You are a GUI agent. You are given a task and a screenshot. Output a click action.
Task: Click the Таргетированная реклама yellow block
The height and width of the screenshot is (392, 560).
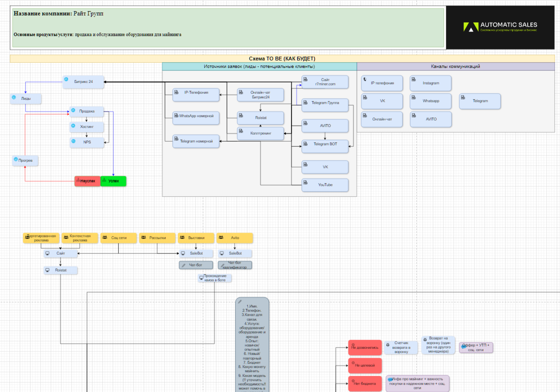pos(41,238)
